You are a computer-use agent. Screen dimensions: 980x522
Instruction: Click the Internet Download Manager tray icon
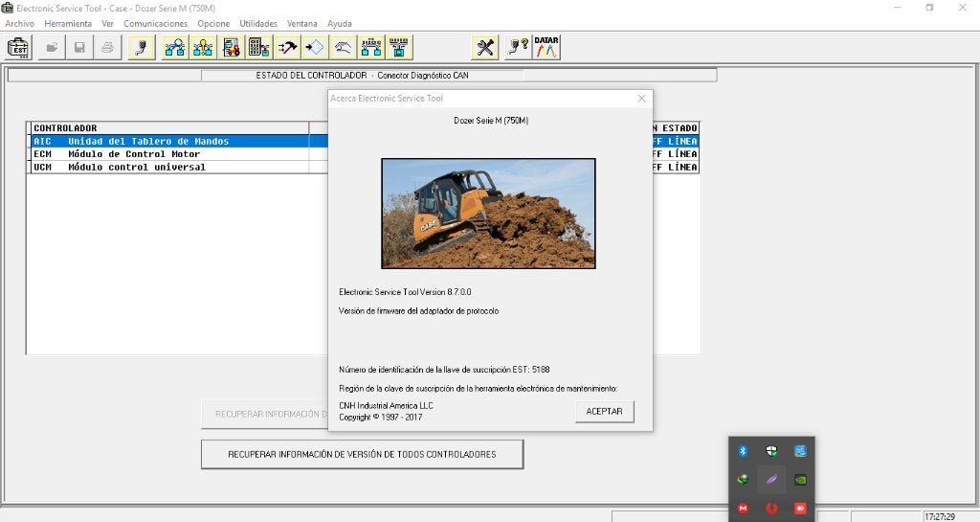[x=743, y=480]
